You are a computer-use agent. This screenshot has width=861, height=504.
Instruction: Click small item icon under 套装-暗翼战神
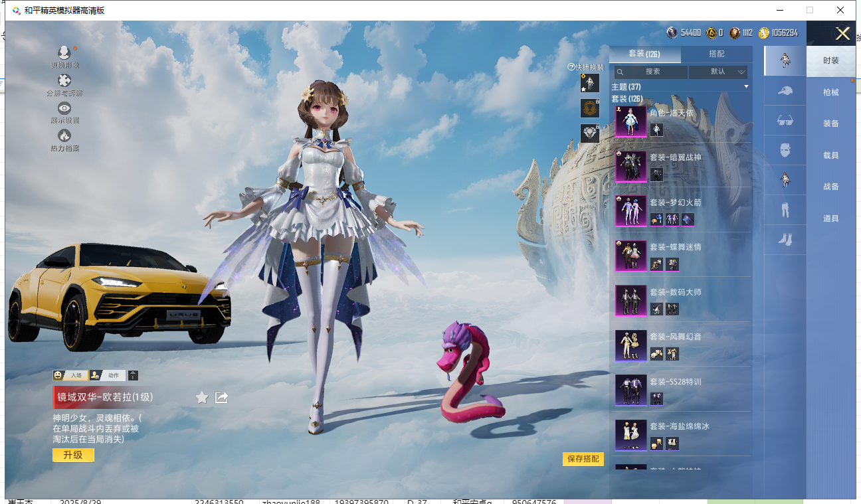point(656,175)
